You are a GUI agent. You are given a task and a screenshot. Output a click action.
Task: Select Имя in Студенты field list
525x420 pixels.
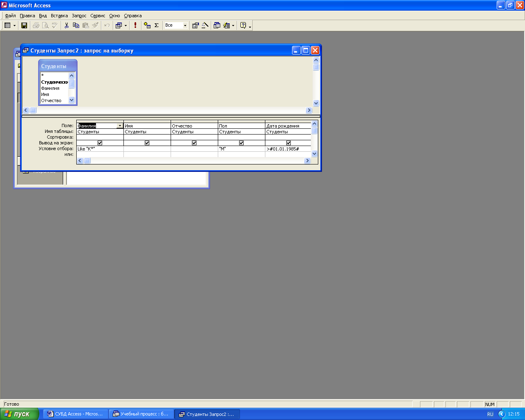54,94
